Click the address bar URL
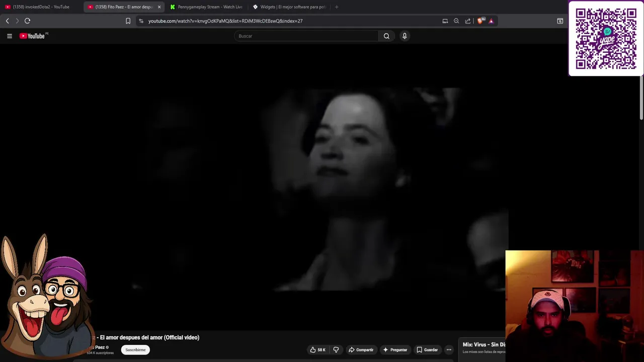The image size is (644, 362). click(225, 21)
